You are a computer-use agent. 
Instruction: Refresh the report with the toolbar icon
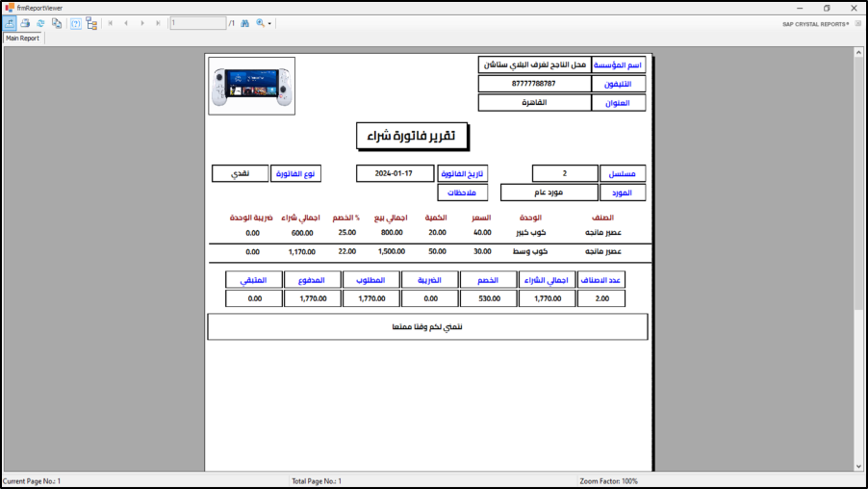coord(40,23)
